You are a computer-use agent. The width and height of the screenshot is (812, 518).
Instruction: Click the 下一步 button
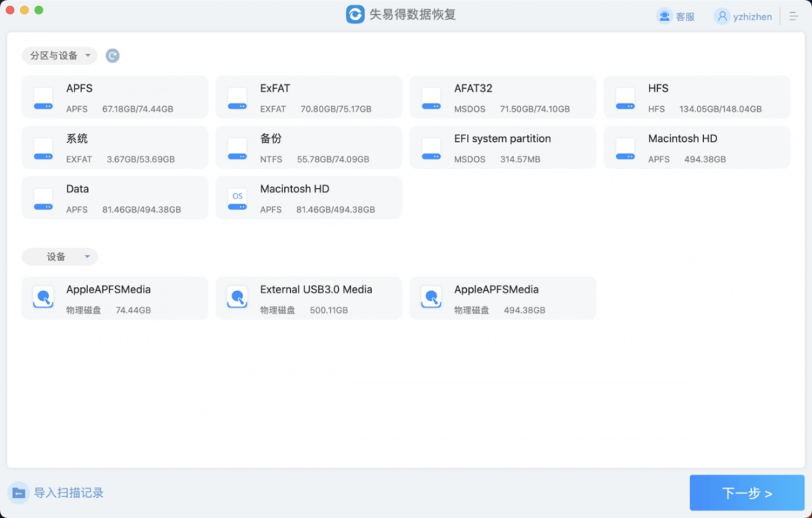tap(747, 493)
